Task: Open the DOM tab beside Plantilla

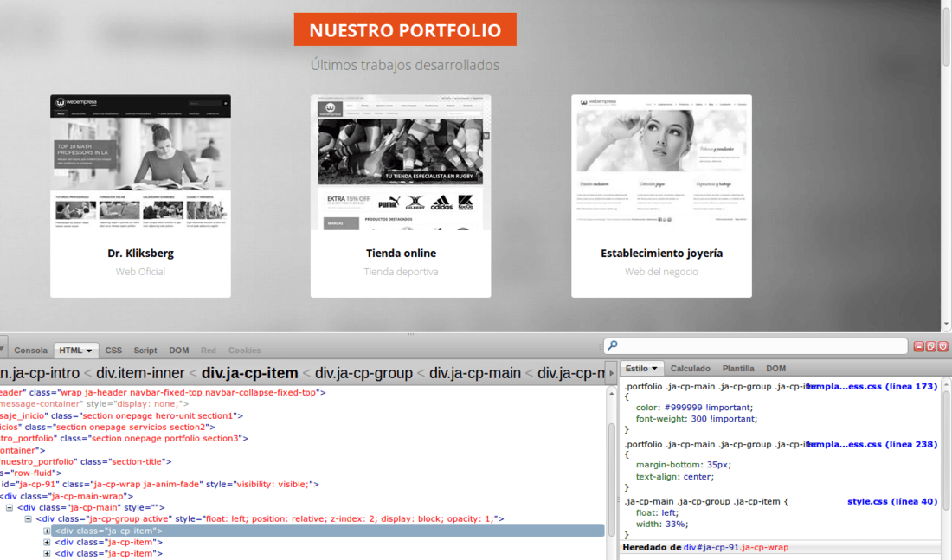Action: pos(776,369)
